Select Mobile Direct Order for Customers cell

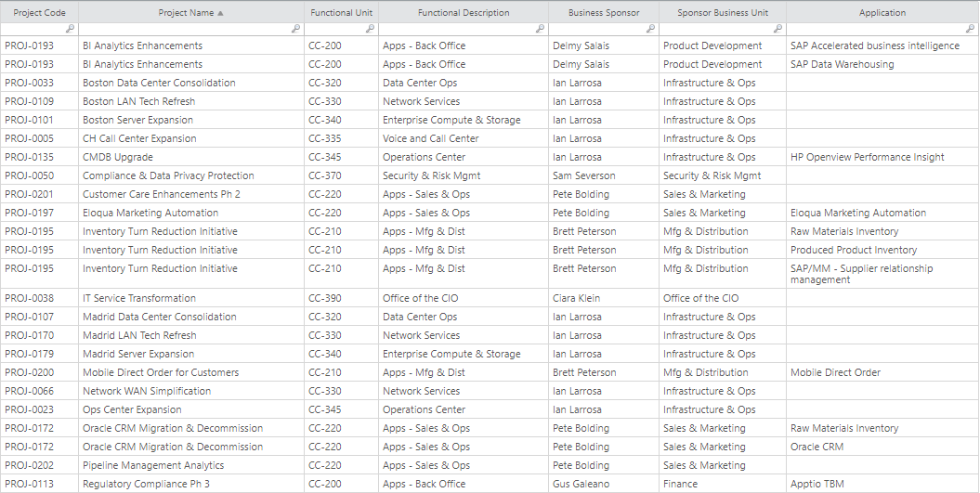coord(191,372)
